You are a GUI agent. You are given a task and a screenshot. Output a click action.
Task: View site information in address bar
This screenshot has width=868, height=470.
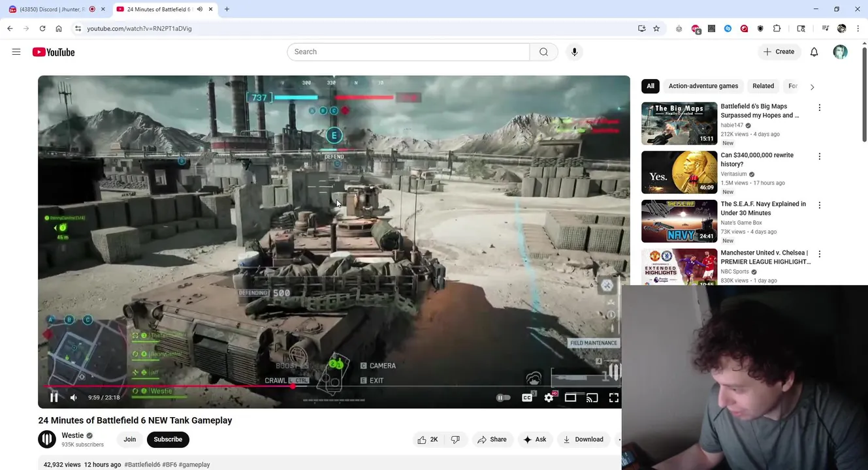[78, 29]
